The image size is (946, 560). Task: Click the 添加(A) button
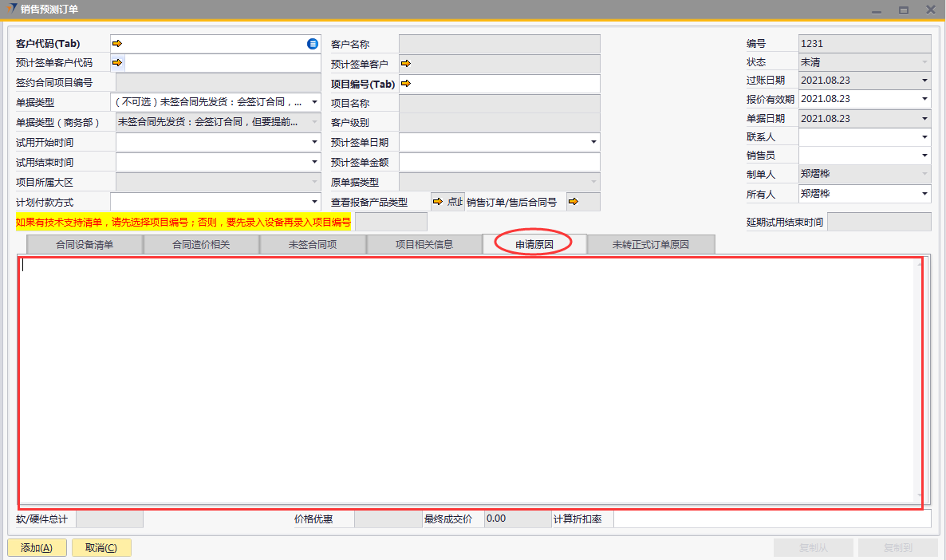37,548
